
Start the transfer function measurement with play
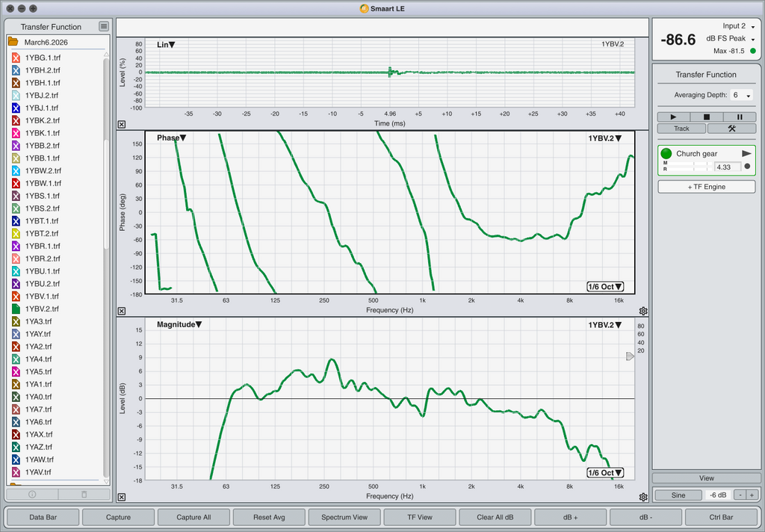pyautogui.click(x=673, y=117)
